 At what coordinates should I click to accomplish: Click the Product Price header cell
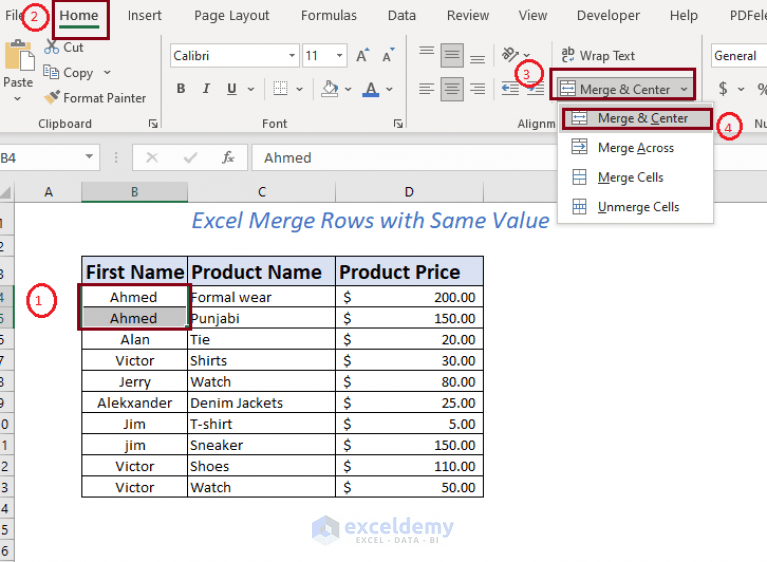(409, 271)
